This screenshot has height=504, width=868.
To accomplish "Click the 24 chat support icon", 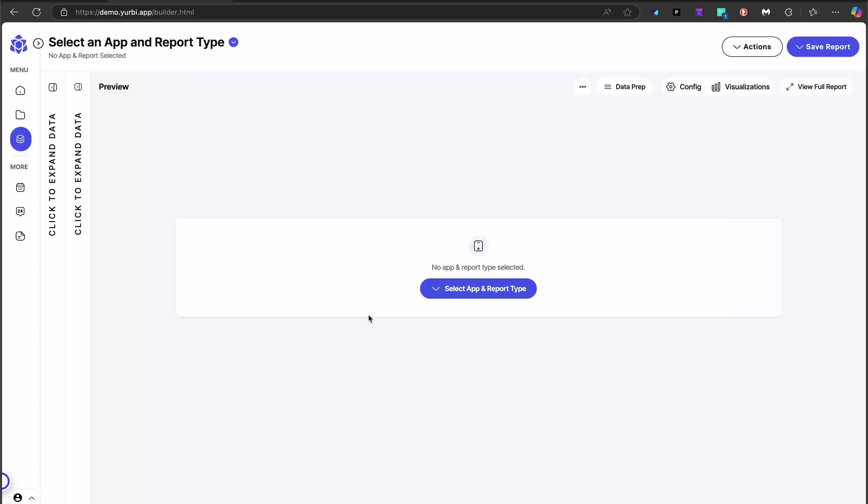I will click(x=20, y=211).
